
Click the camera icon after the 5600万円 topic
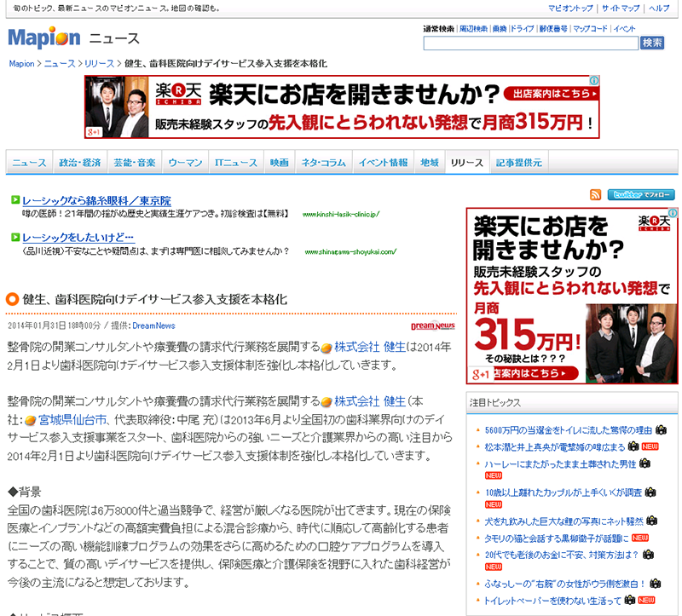[x=662, y=430]
